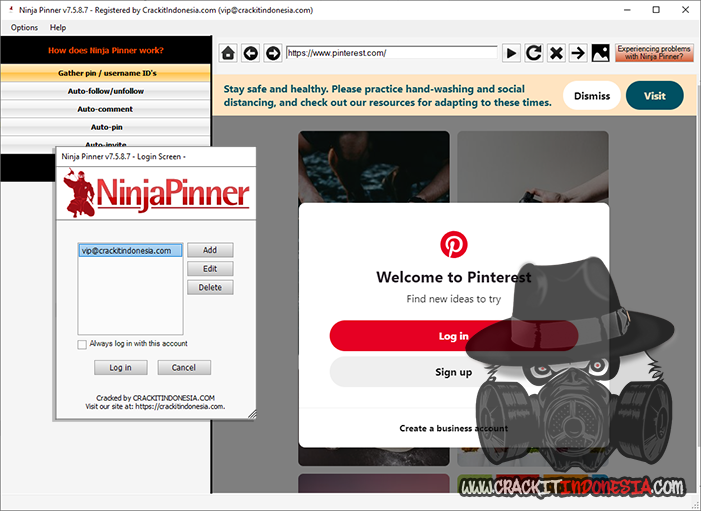Switch to the Auto-follow/unfollow tab

106,91
